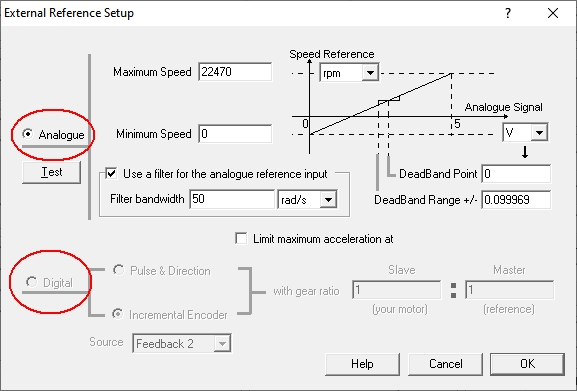Click the Test button
This screenshot has width=577, height=391.
coord(52,172)
